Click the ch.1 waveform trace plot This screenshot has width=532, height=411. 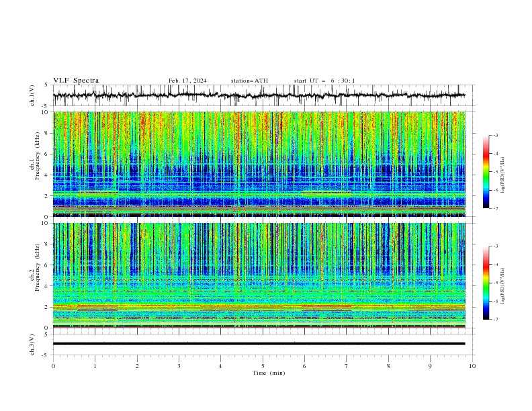(259, 95)
